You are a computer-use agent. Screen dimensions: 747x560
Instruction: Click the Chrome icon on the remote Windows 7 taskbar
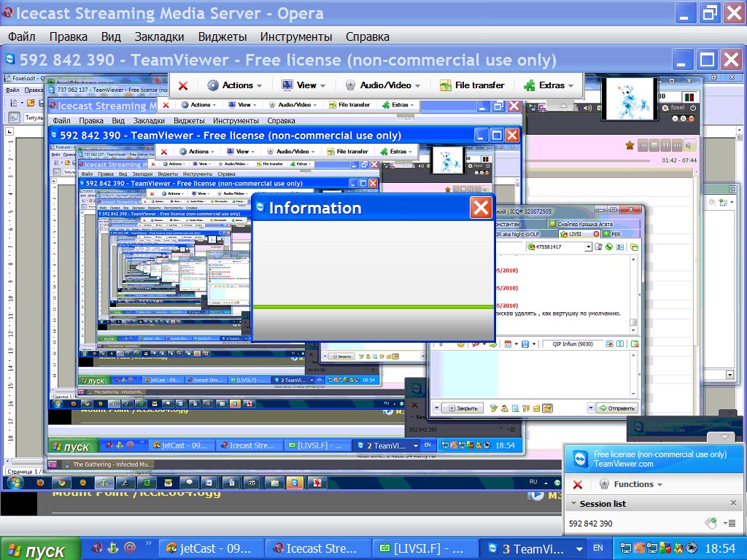click(61, 483)
